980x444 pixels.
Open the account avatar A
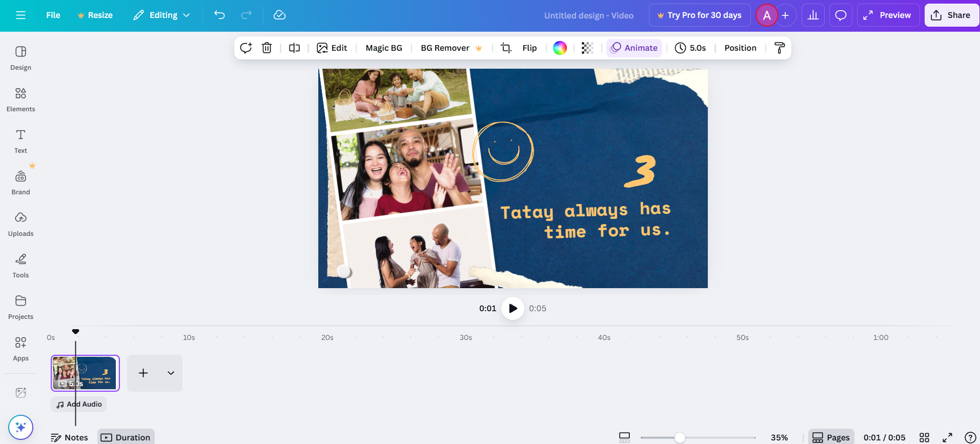[767, 15]
